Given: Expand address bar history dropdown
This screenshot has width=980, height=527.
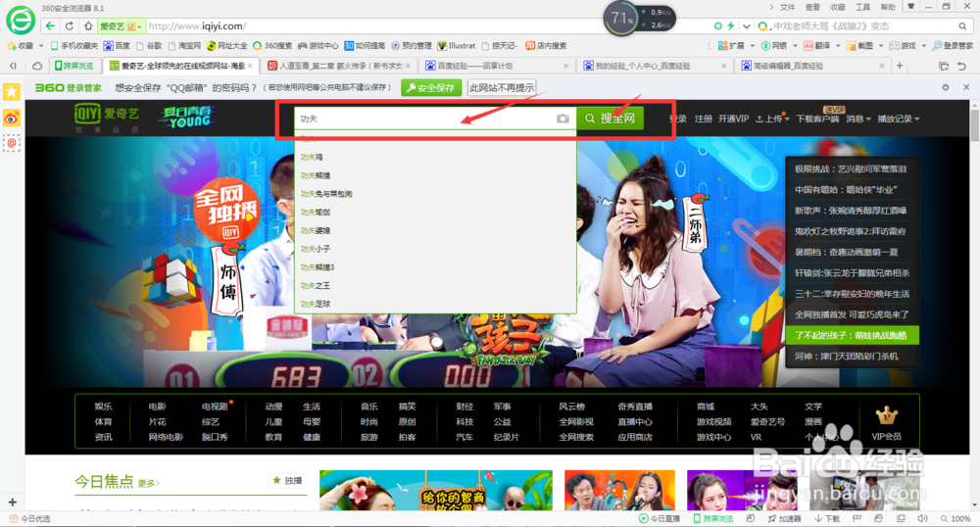Looking at the screenshot, I should point(746,26).
